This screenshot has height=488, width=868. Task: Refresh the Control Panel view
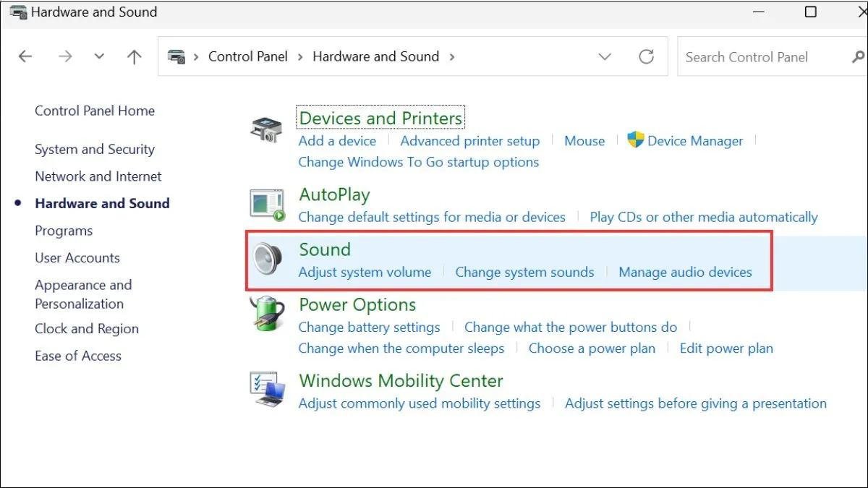click(x=646, y=57)
